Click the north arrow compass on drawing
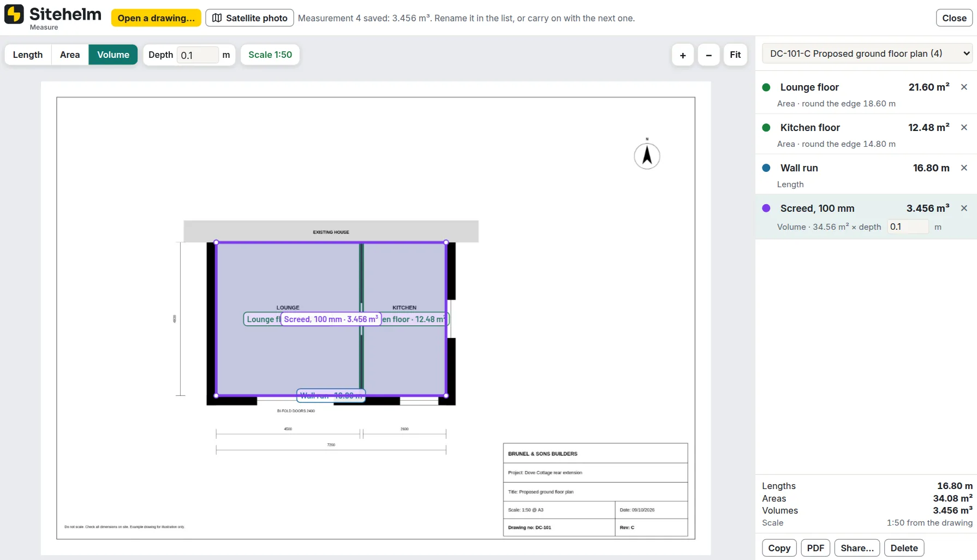Screen dimensions: 977x560 click(x=647, y=156)
